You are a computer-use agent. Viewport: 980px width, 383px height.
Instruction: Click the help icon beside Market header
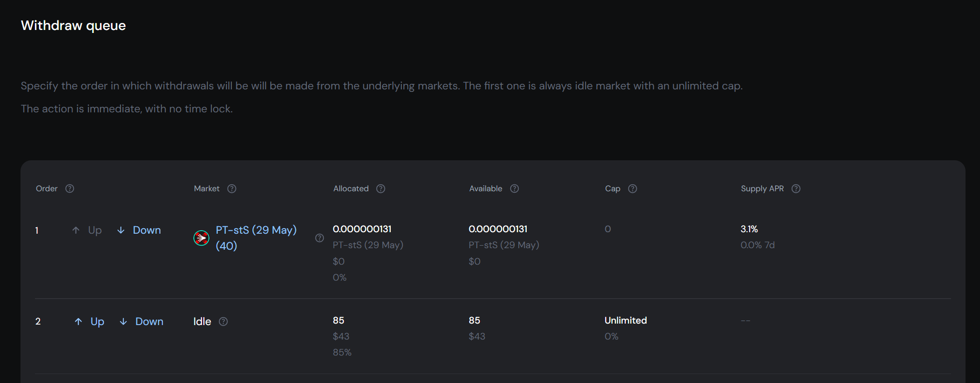[232, 189]
